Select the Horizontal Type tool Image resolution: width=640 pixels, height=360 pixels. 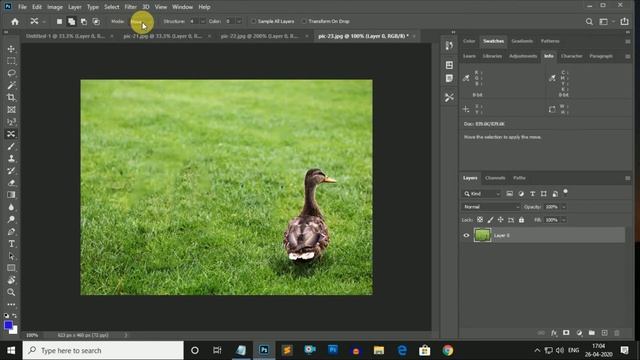11,244
